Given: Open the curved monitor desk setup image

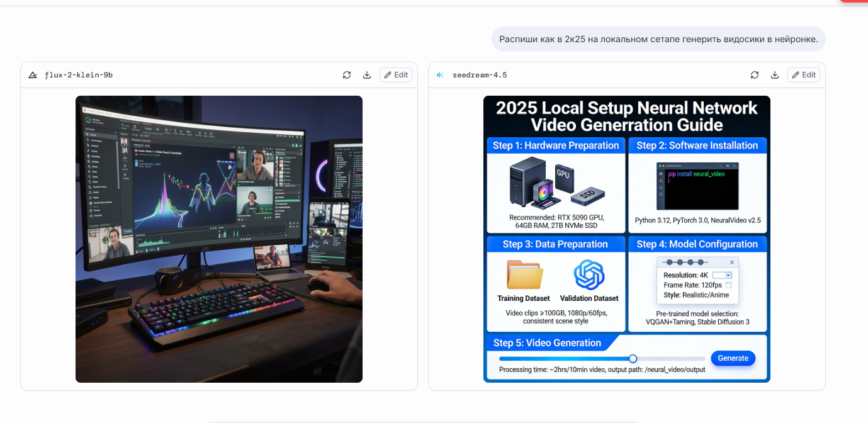Looking at the screenshot, I should pos(219,239).
